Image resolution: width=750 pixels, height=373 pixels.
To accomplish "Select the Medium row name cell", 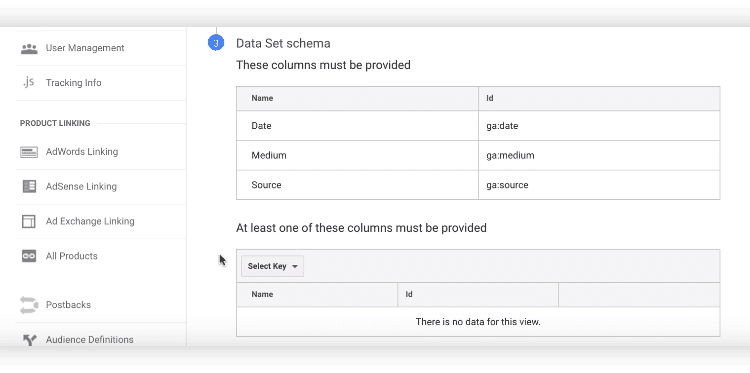I will point(357,155).
